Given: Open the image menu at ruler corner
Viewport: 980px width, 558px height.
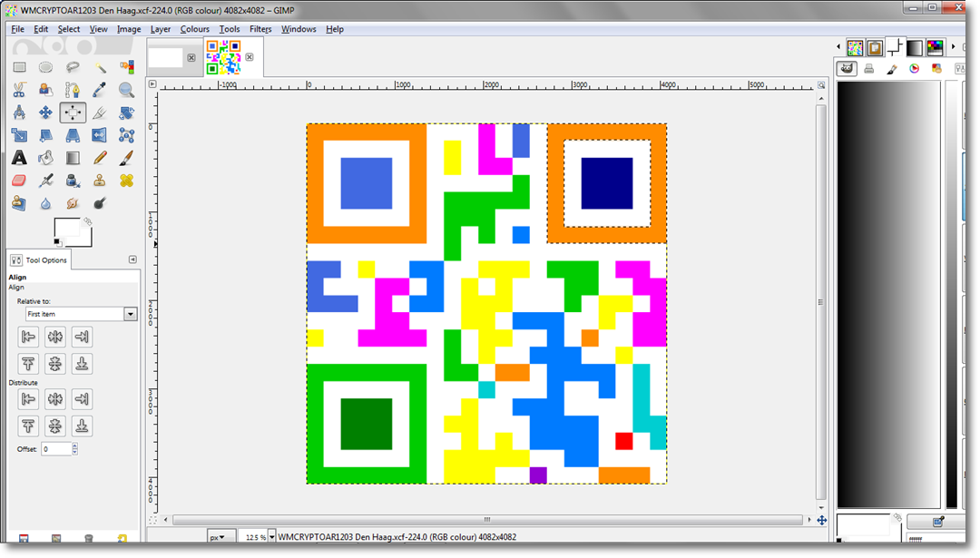Looking at the screenshot, I should coord(152,83).
